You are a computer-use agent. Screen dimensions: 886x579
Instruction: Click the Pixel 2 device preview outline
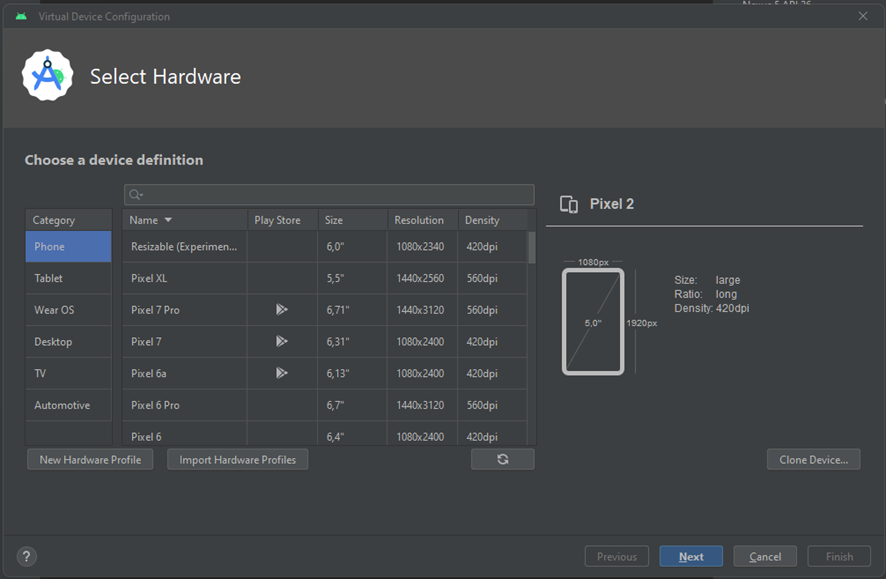click(x=593, y=321)
